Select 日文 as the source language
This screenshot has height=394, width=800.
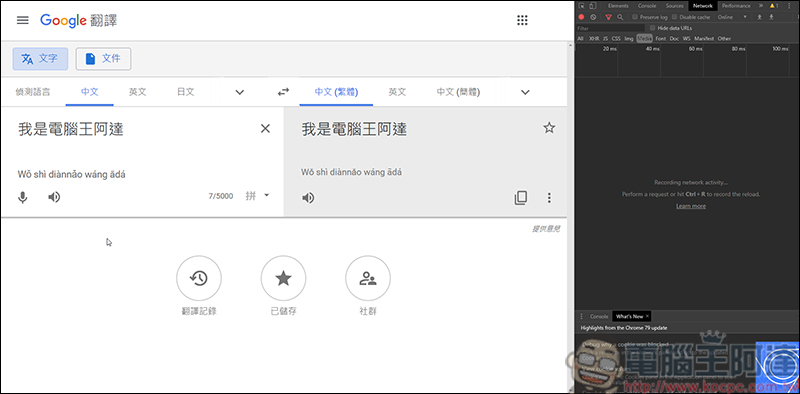click(186, 92)
